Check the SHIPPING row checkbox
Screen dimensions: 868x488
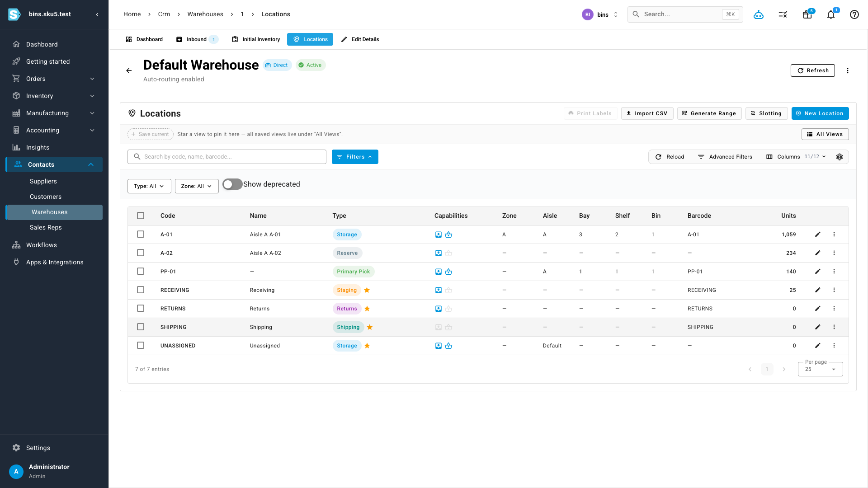pos(141,327)
